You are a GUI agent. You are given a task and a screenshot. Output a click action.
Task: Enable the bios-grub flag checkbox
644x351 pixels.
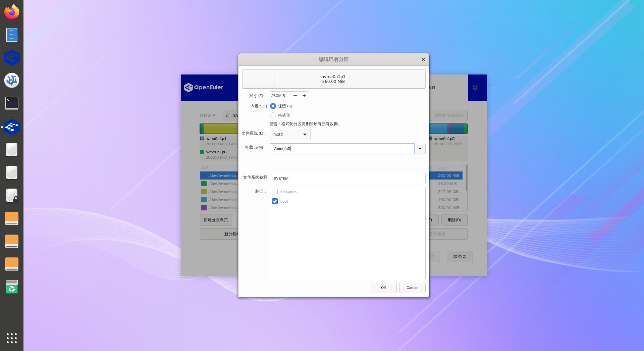[x=275, y=192]
